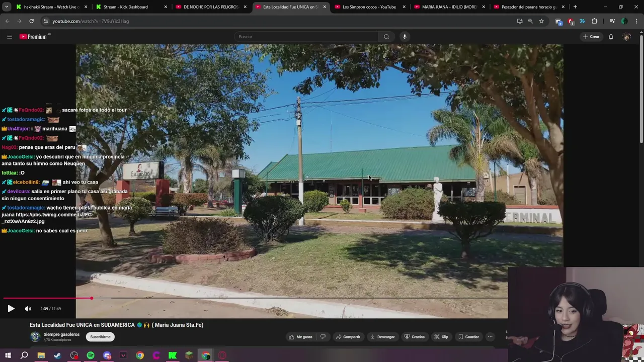The width and height of the screenshot is (644, 362).
Task: Dislike the video with thumbs-down
Action: pyautogui.click(x=323, y=337)
